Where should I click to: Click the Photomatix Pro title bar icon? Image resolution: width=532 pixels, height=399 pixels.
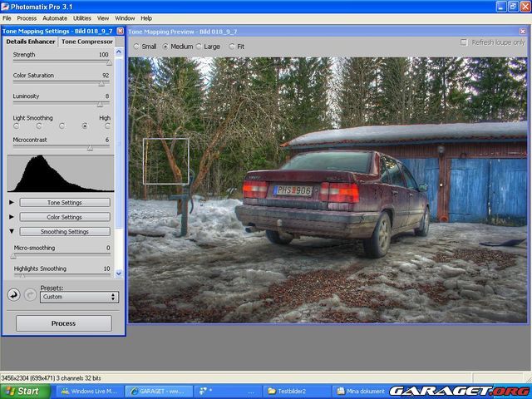click(x=5, y=6)
